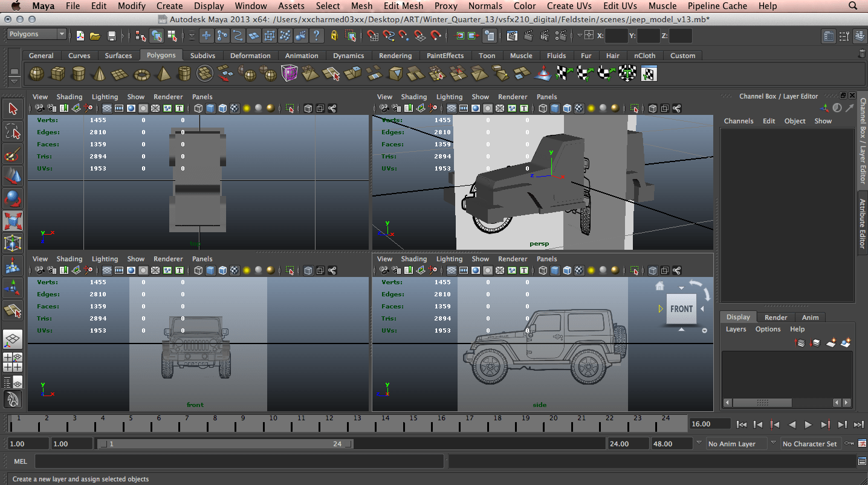868x485 pixels.
Task: Activate the Scale tool in the toolbox
Action: (x=13, y=220)
